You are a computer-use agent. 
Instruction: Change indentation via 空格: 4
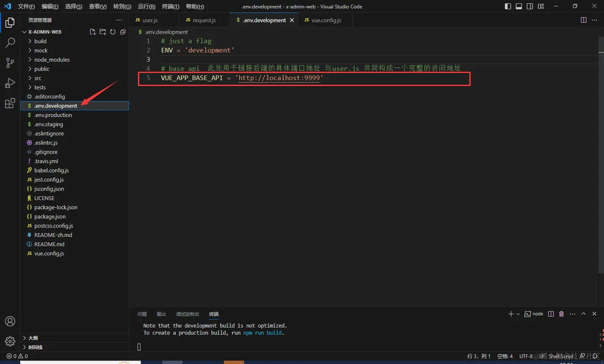coord(505,356)
